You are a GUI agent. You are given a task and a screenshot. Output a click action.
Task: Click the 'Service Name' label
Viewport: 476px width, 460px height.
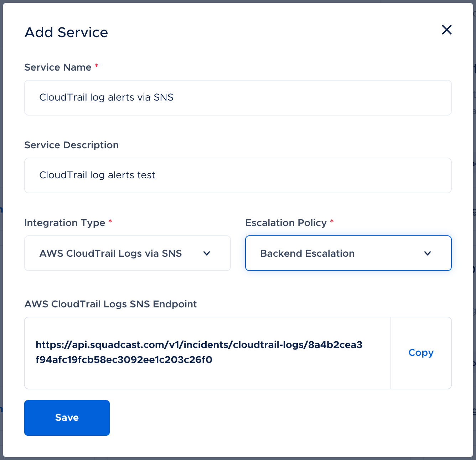(58, 67)
